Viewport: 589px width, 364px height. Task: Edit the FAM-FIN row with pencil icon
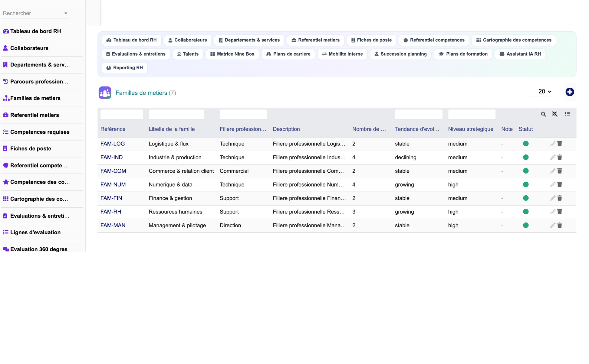click(x=553, y=198)
